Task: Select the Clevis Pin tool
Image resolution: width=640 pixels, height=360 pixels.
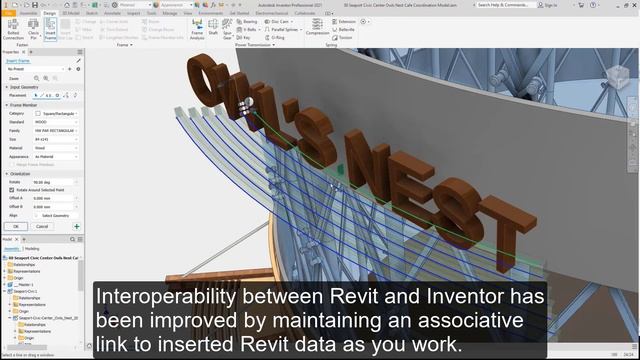Action: (x=33, y=29)
